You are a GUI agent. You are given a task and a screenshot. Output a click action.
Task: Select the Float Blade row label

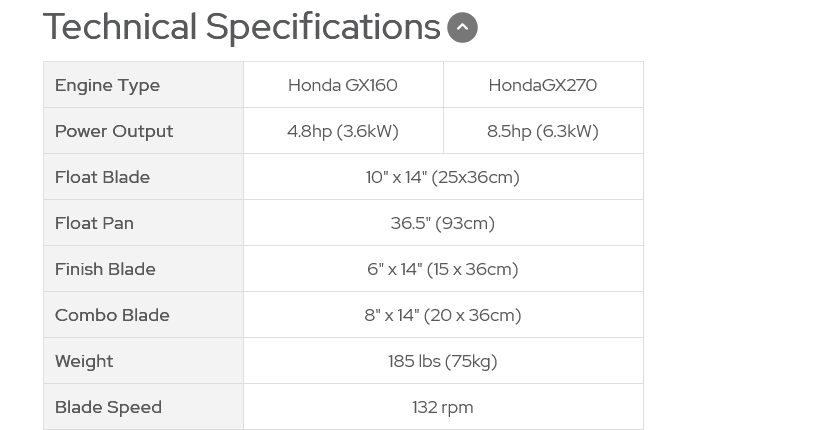102,177
